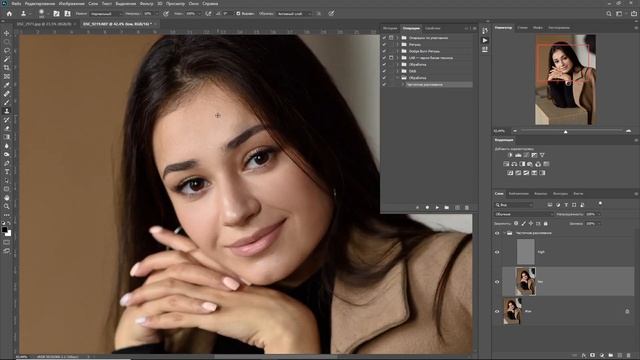640x360 pixels.
Task: Select the Gradient tool
Action: (x=7, y=137)
